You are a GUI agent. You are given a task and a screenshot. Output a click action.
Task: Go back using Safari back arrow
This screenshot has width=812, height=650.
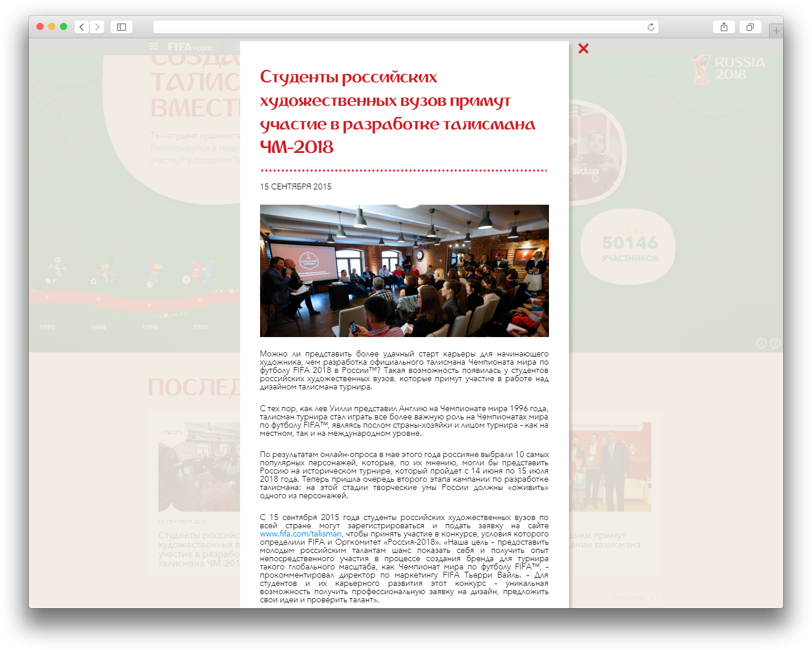point(82,27)
